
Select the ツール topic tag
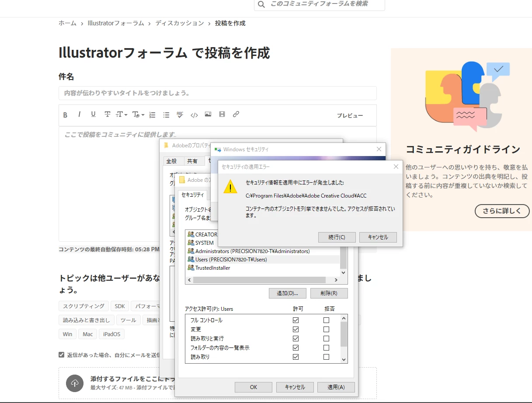pyautogui.click(x=129, y=320)
